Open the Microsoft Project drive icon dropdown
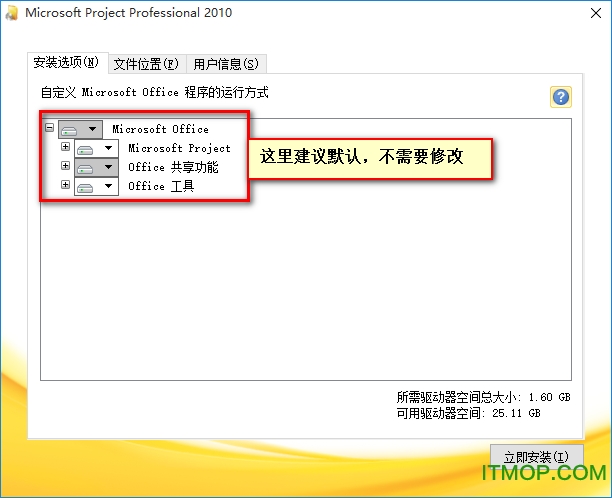 pyautogui.click(x=96, y=148)
